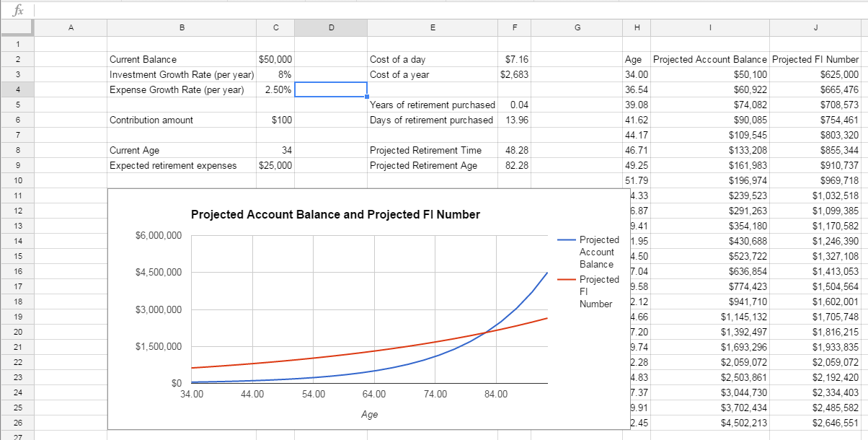The height and width of the screenshot is (440, 868).
Task: Click the blue Projected Account Balance legend swatch
Action: [x=567, y=239]
